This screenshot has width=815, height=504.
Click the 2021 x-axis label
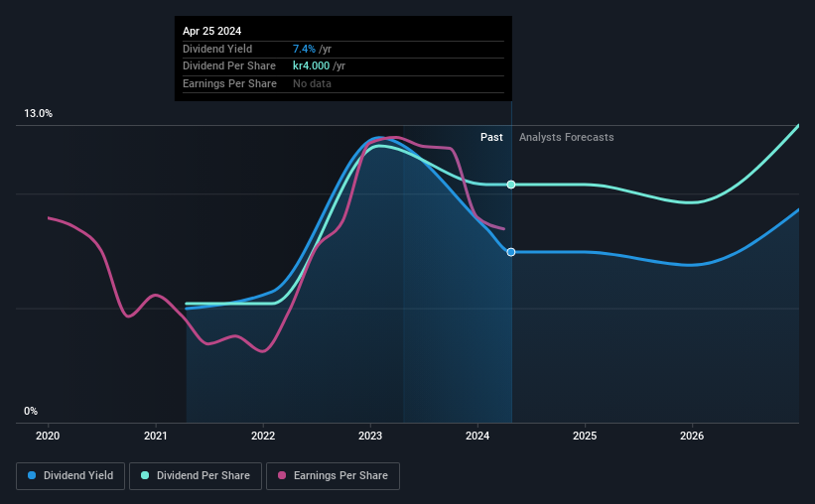pos(156,436)
